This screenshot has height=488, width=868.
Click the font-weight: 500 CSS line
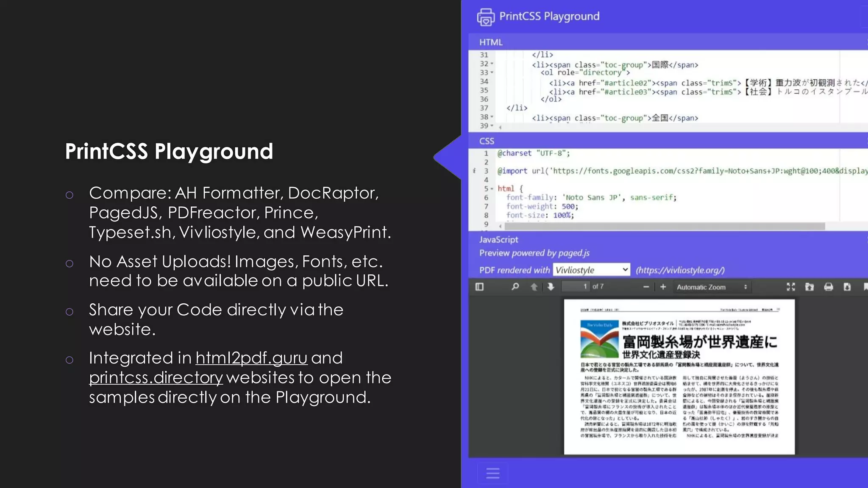pos(542,206)
